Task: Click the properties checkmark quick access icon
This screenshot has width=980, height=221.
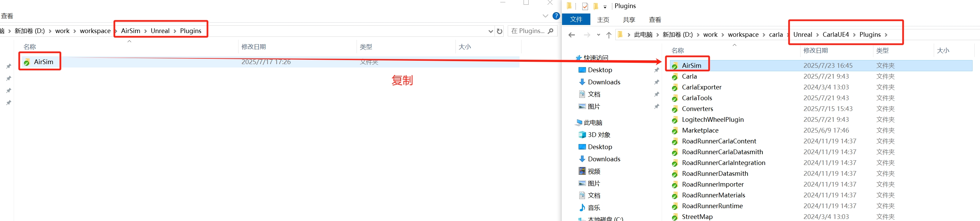Action: coord(585,6)
